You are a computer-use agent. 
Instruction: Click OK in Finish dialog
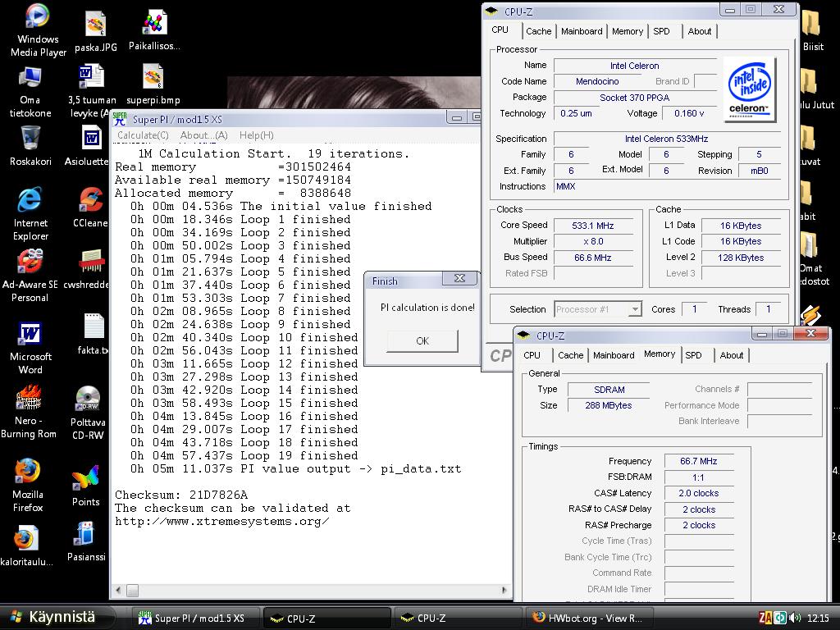422,340
